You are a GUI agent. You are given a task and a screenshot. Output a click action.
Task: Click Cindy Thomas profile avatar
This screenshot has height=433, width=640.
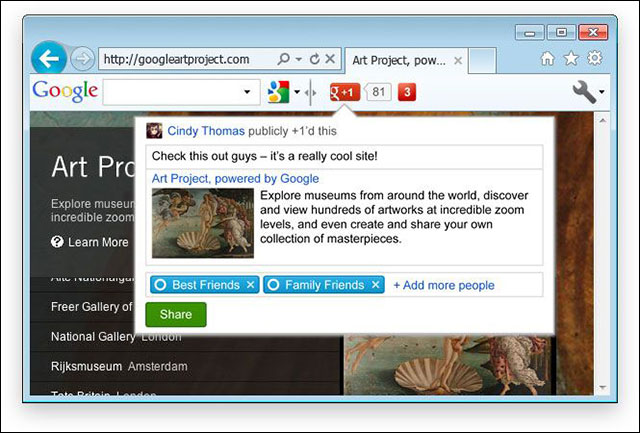154,131
